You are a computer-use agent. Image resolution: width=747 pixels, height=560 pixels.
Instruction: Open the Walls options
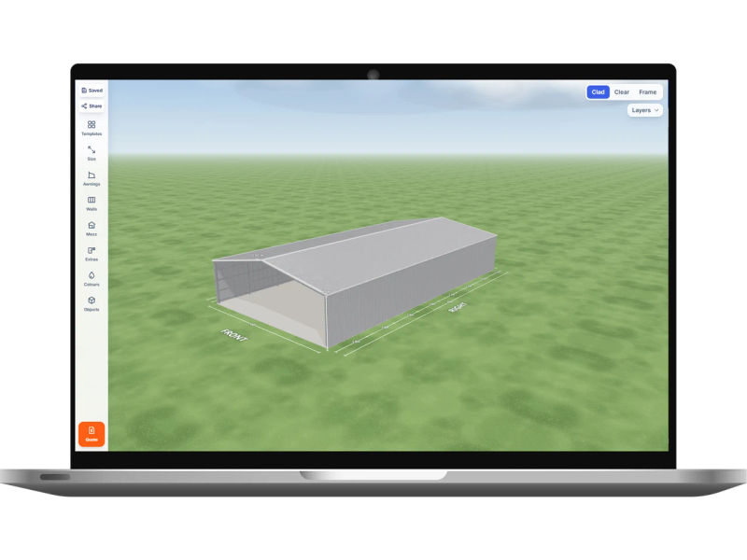pos(92,203)
